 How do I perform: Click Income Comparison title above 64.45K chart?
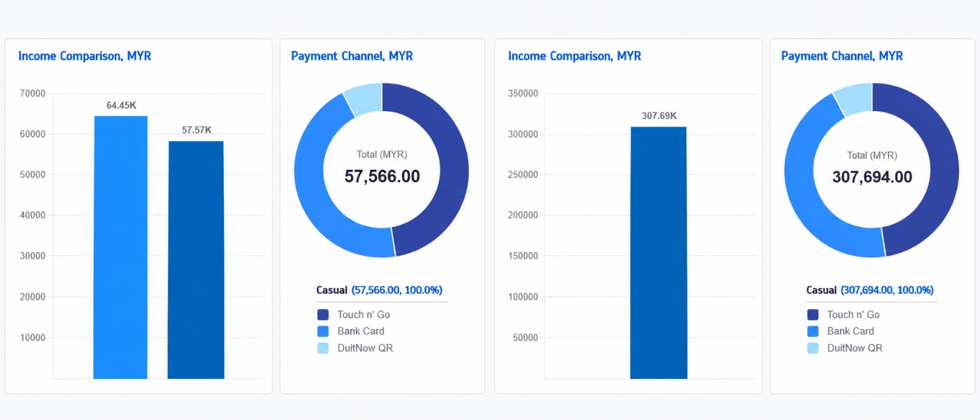tap(85, 56)
